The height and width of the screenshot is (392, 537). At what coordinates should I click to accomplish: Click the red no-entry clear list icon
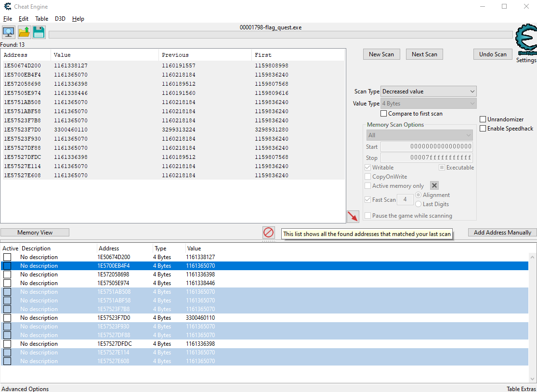[x=269, y=233]
